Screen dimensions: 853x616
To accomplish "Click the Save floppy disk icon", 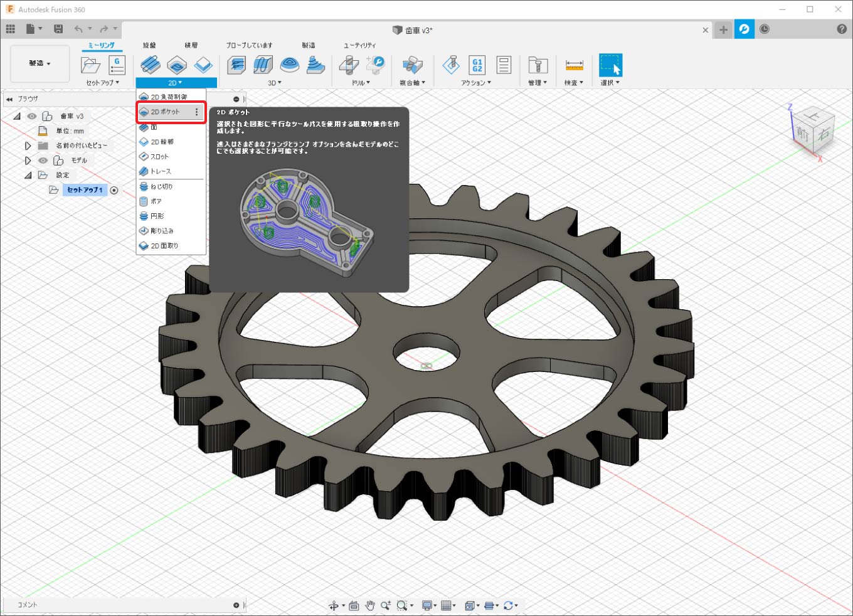I will coord(58,29).
